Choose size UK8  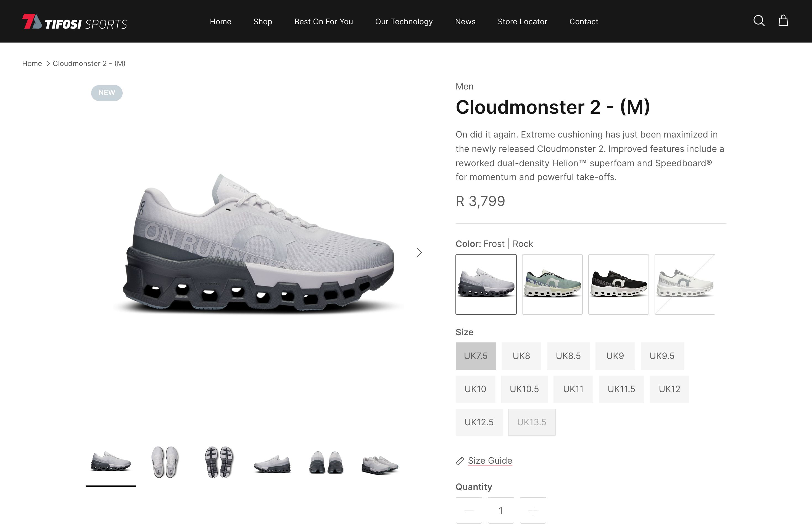pos(521,356)
